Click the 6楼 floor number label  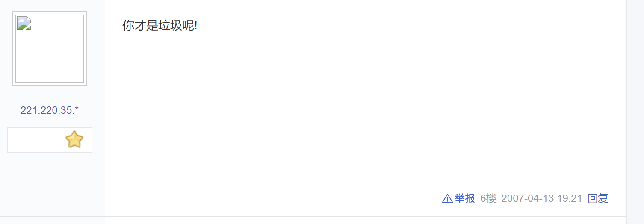coord(488,198)
